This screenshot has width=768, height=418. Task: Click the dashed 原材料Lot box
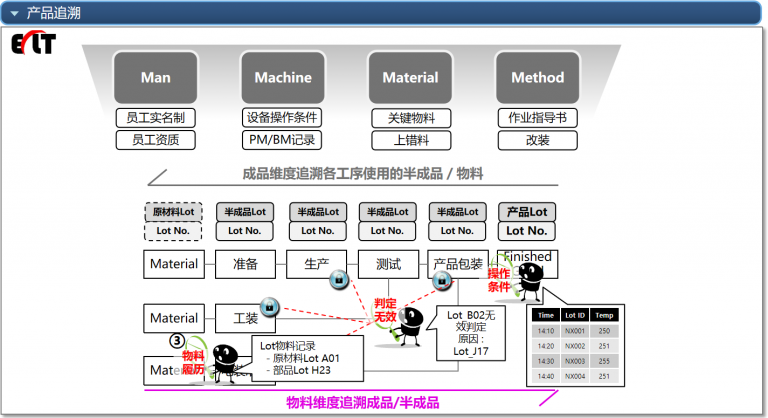click(x=173, y=212)
